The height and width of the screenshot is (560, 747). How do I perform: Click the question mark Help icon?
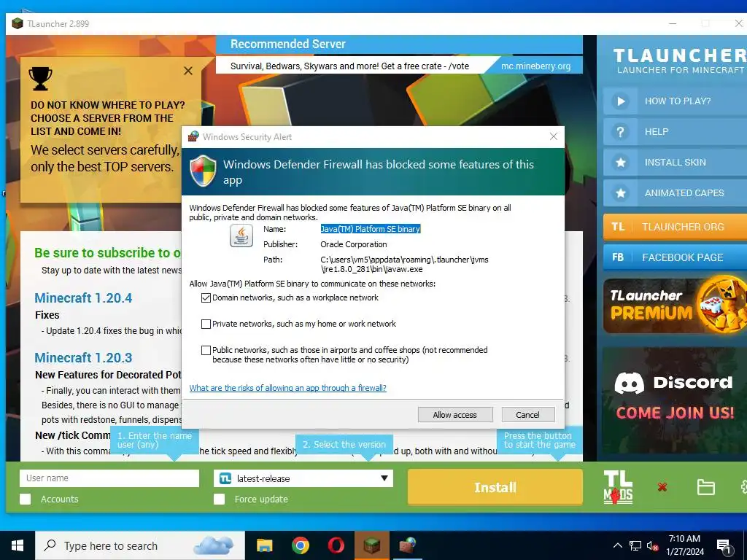620,132
